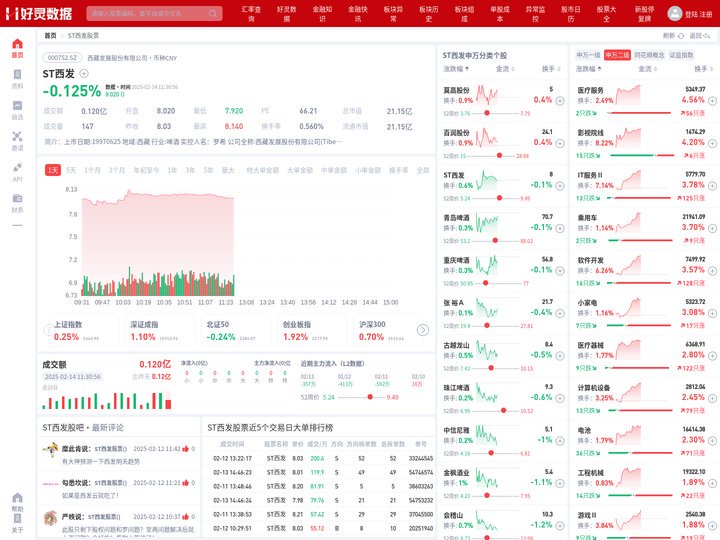Switch to the 证监指数 tab
The width and height of the screenshot is (720, 540).
pos(681,55)
